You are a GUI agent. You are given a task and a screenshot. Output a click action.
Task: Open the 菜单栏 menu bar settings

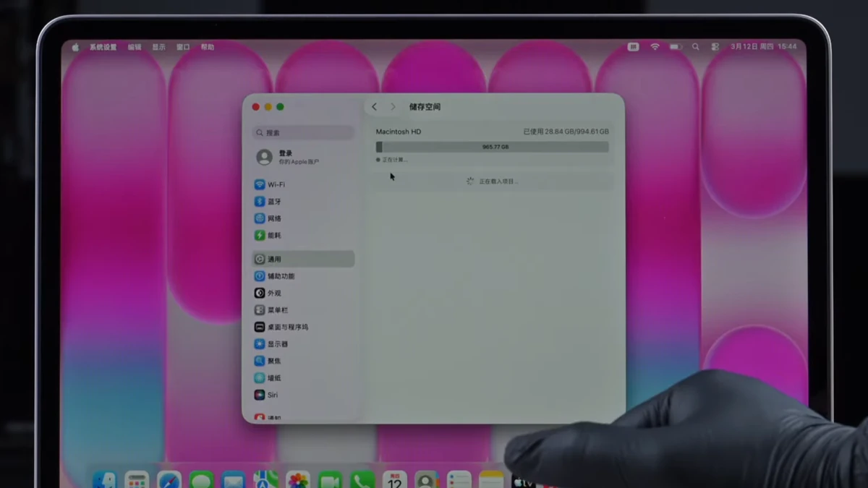(303, 310)
